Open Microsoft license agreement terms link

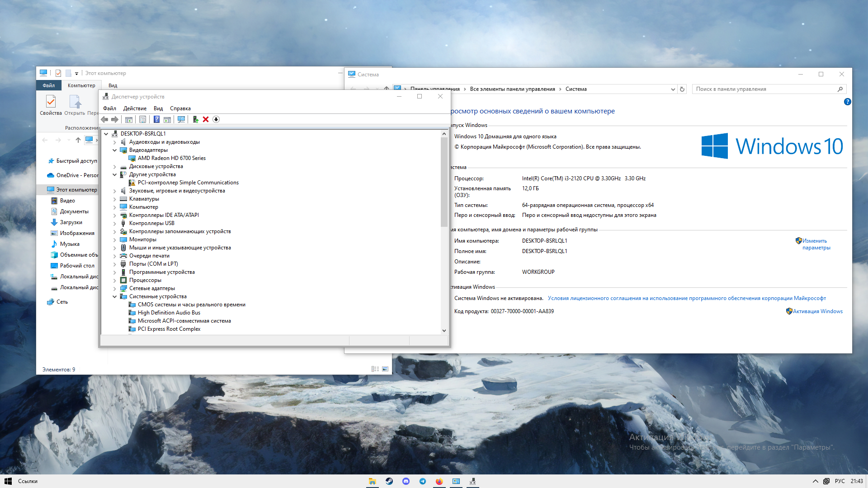687,298
